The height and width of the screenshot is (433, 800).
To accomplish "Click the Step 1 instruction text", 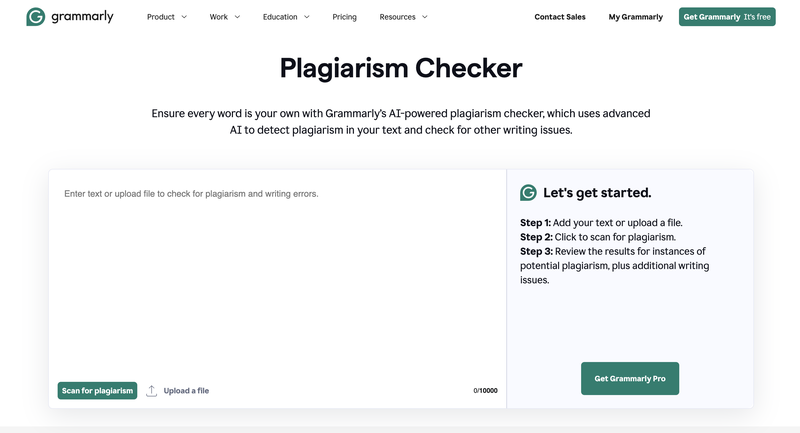I will (601, 223).
